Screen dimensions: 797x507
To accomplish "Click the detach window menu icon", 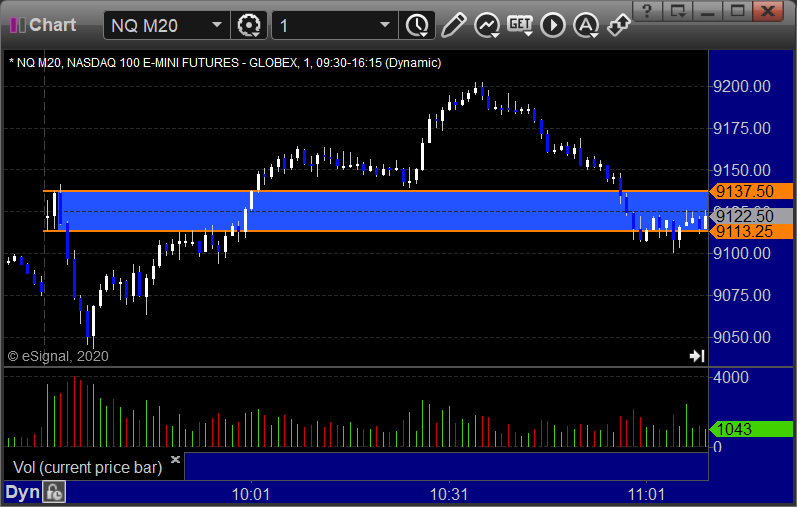I will (x=677, y=11).
